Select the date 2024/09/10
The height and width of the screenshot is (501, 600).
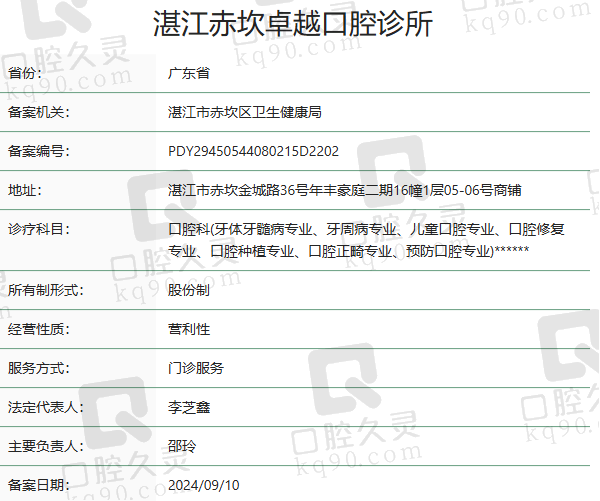coord(204,485)
